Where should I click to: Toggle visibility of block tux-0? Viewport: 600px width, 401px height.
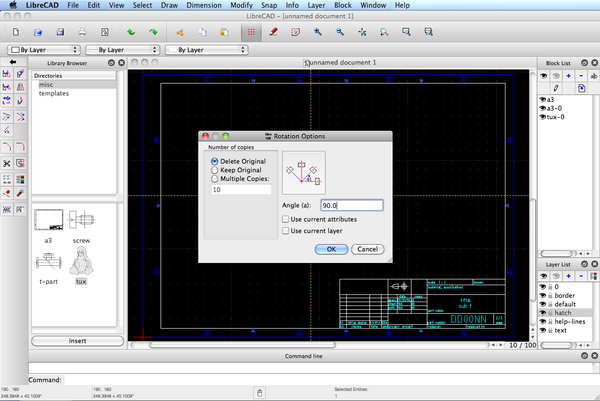tap(543, 117)
